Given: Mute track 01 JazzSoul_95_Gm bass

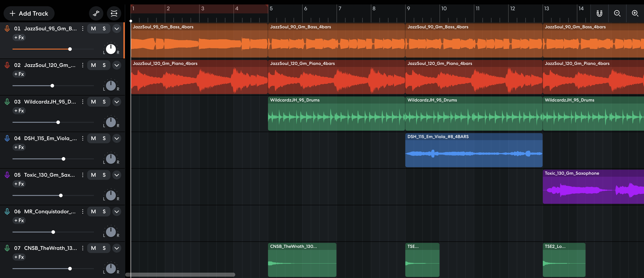Looking at the screenshot, I should pyautogui.click(x=93, y=29).
